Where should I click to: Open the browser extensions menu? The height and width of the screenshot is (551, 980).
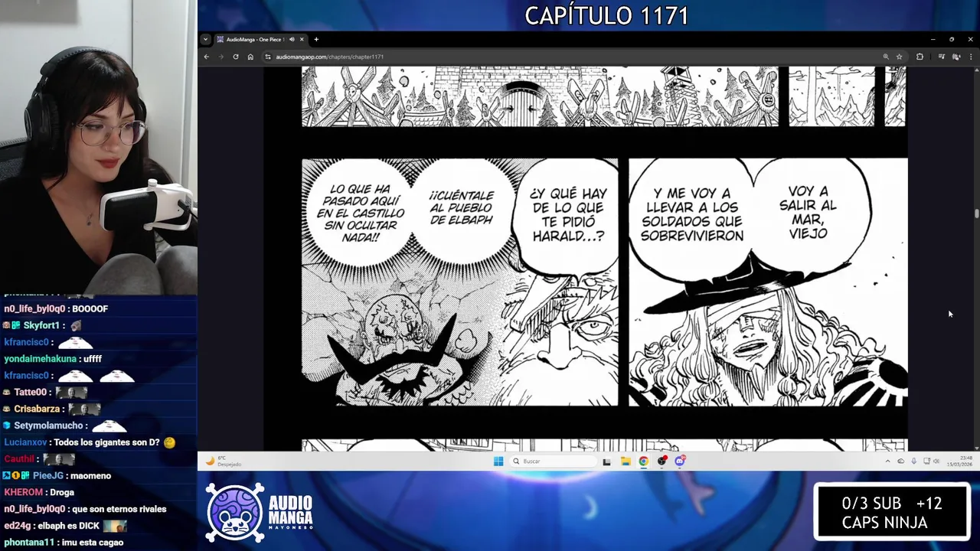click(920, 57)
